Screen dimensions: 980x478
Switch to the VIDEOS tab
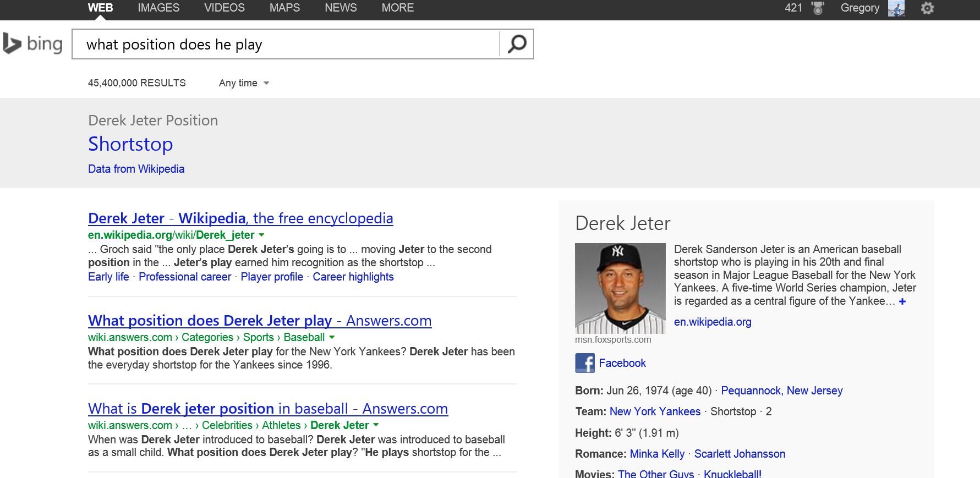pyautogui.click(x=225, y=8)
